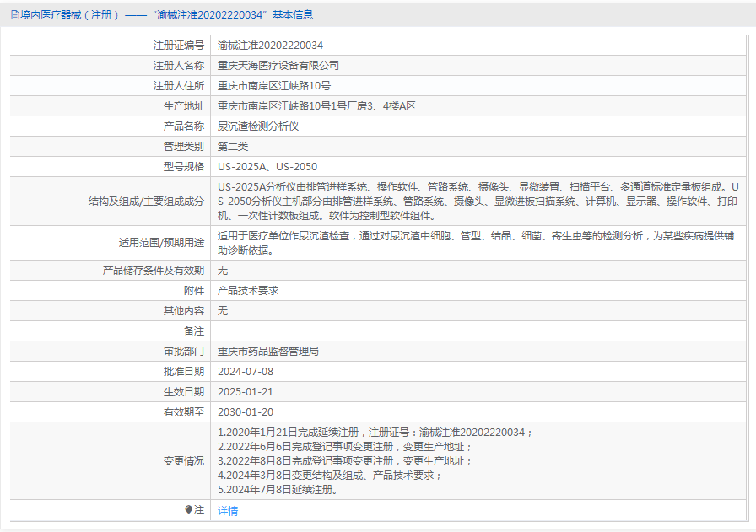Click the 产品储存条件及有效期 label
756x532 pixels.
tap(154, 271)
